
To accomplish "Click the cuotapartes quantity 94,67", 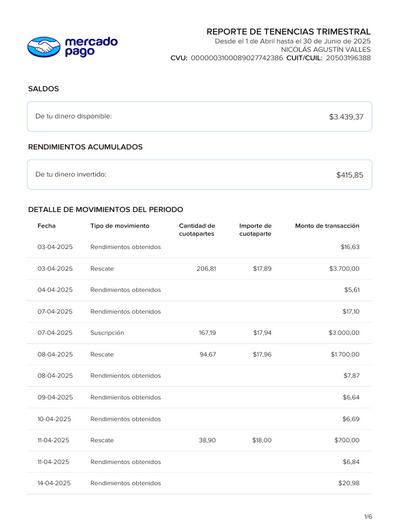I will 208,354.
